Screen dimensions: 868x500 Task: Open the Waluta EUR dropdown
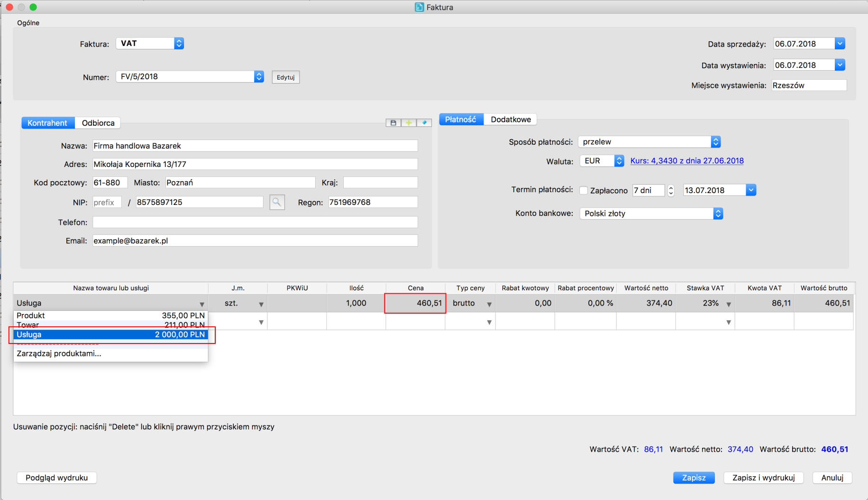[x=602, y=161]
